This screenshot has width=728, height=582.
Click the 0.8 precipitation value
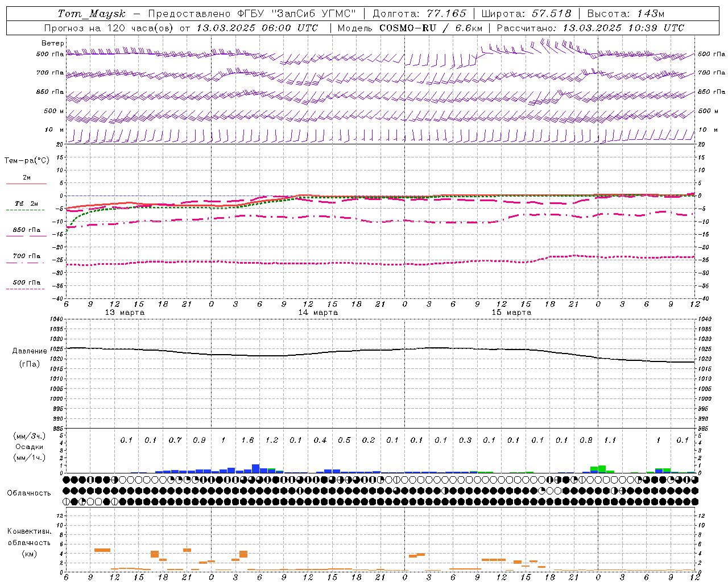(586, 440)
